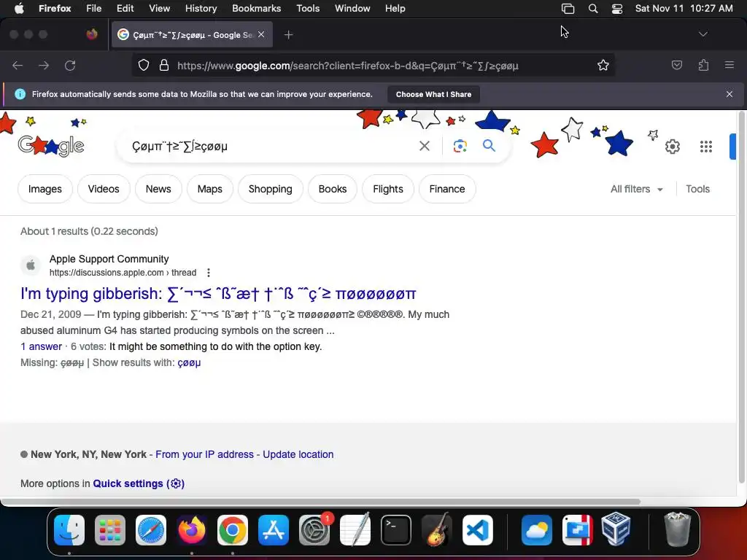Click Choose What I Share button
Viewport: 747px width, 560px height.
pos(433,94)
